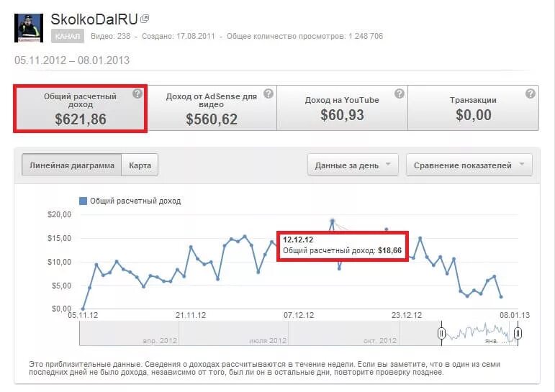Click help icon on Доход от AdSense card

pyautogui.click(x=269, y=94)
